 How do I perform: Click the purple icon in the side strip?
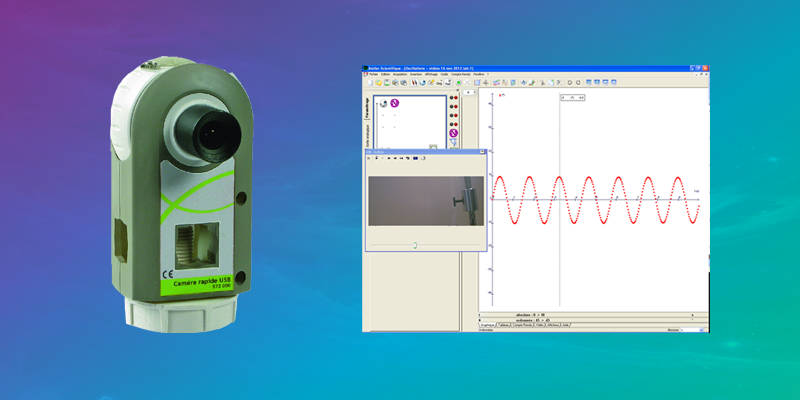pyautogui.click(x=454, y=133)
